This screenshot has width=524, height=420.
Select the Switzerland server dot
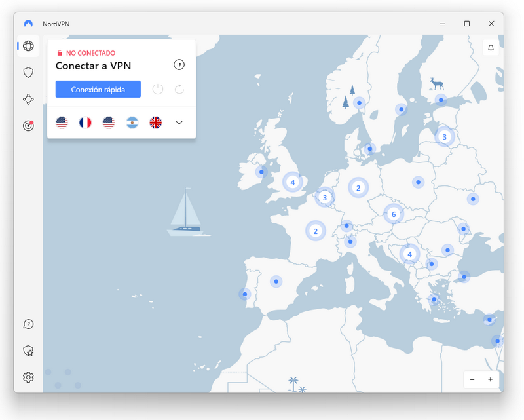click(346, 226)
